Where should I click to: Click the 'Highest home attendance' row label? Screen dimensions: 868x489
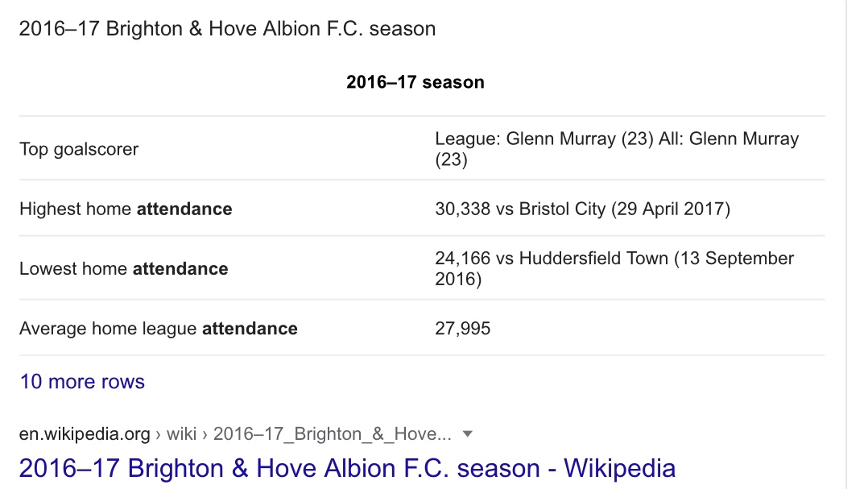pyautogui.click(x=126, y=209)
